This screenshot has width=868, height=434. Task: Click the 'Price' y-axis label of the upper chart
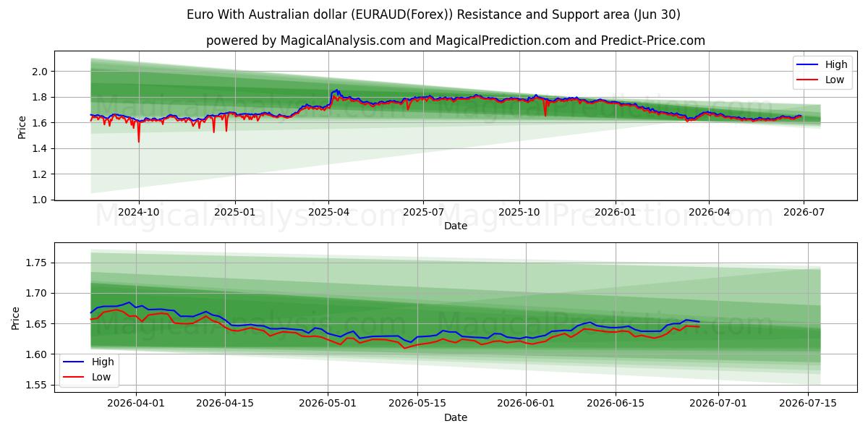(22, 127)
